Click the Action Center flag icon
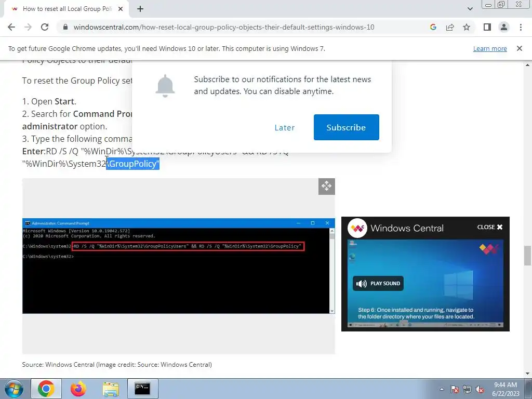 click(455, 390)
